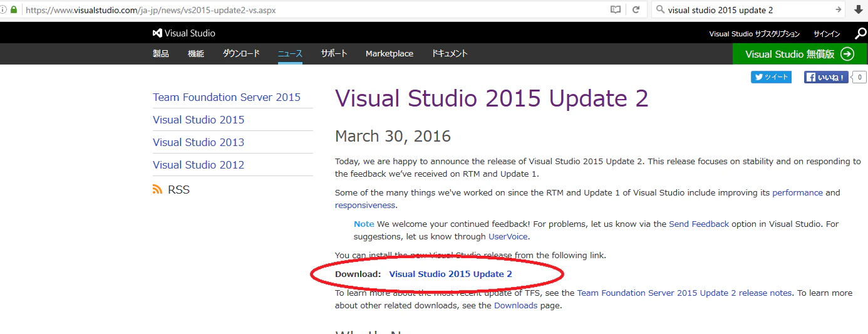Screen dimensions: 868x334
Task: Open Visual Studio 2013 sidebar link
Action: (x=199, y=142)
